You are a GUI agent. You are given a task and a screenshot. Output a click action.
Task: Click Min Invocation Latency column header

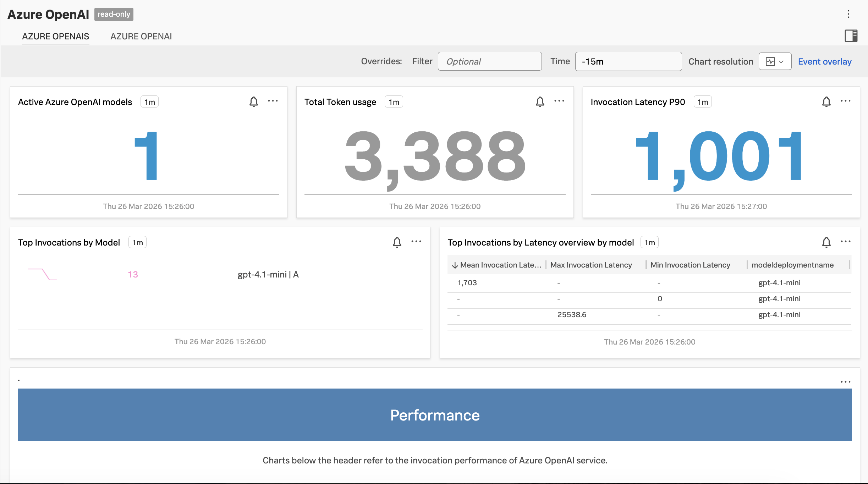coord(690,265)
